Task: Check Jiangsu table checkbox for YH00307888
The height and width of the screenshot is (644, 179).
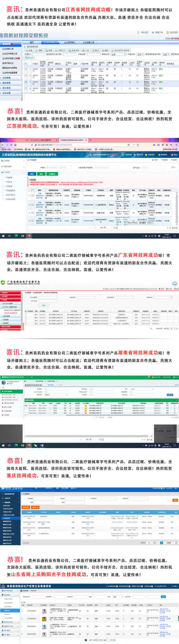Action: coord(32,221)
